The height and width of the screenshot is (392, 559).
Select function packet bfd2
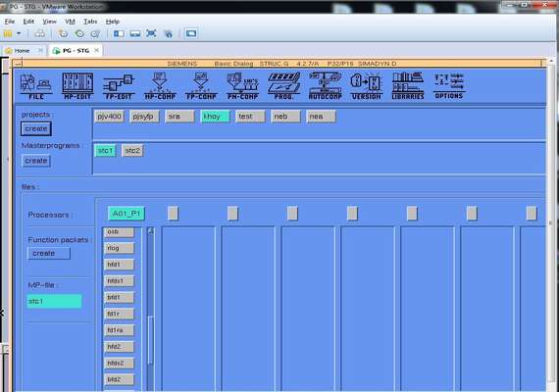point(119,379)
